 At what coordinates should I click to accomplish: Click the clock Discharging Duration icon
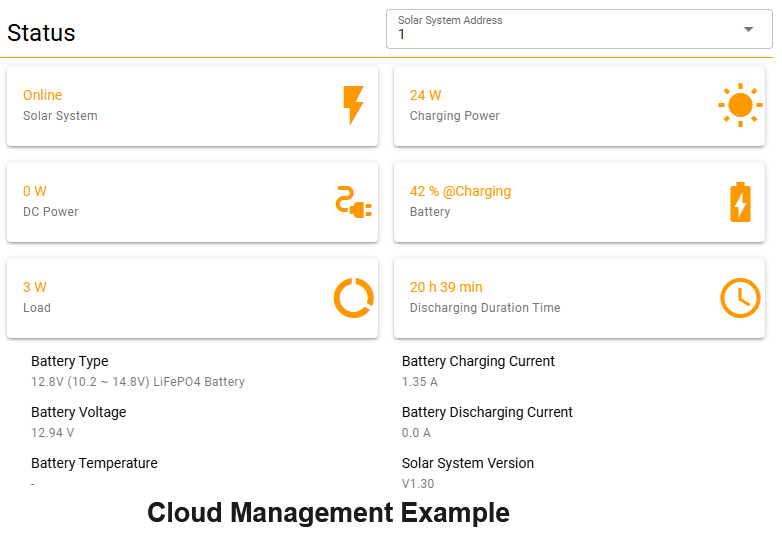[x=740, y=298]
